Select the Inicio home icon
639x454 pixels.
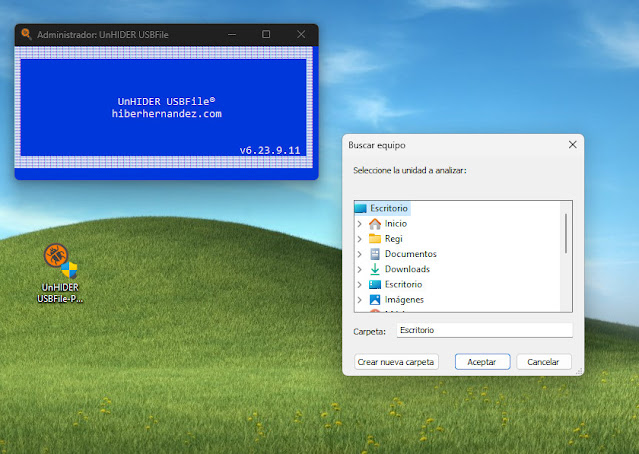pos(375,224)
